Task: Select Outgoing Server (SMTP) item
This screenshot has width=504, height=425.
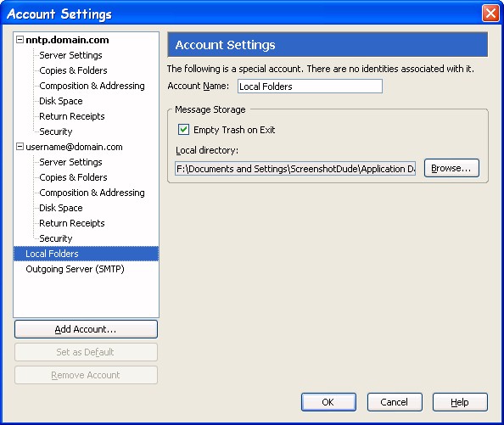Action: point(75,269)
